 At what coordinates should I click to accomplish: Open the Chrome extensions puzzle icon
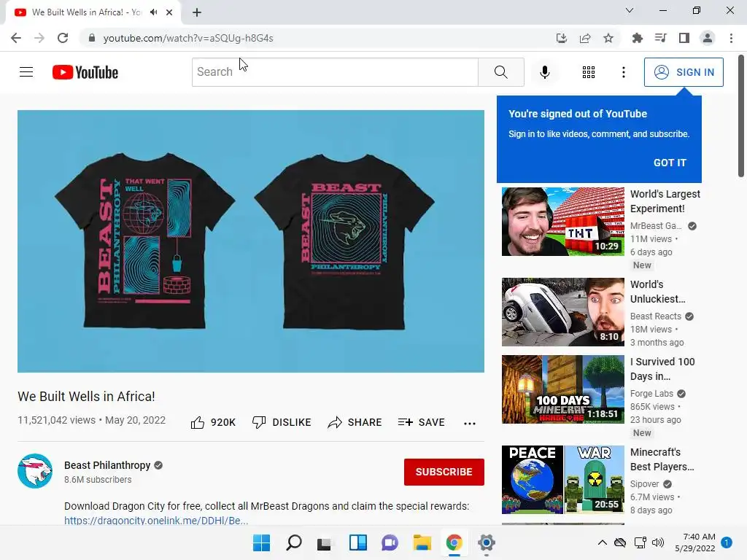[x=638, y=38]
